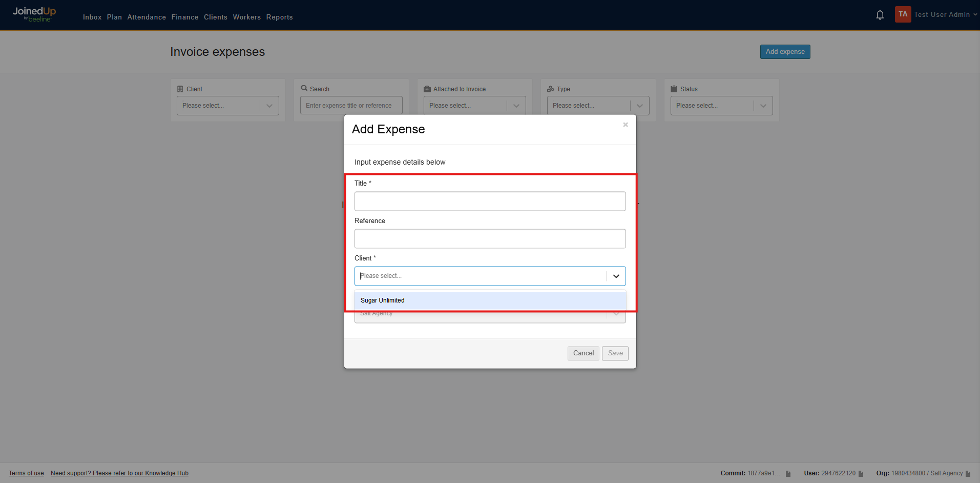The image size is (980, 483).
Task: Click the Status filter icon
Action: click(675, 88)
